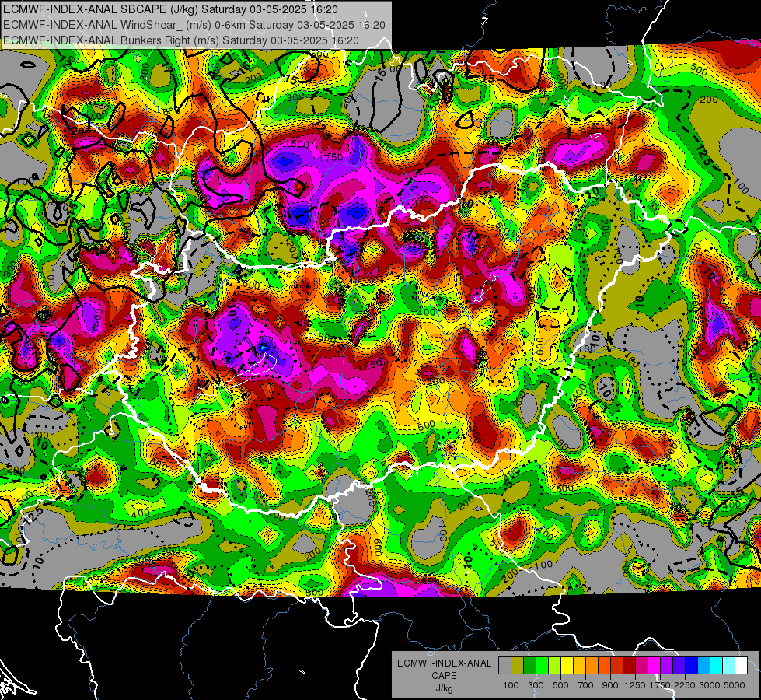Click the crimson pink legend swatch
Image resolution: width=761 pixels, height=700 pixels.
coord(641,666)
